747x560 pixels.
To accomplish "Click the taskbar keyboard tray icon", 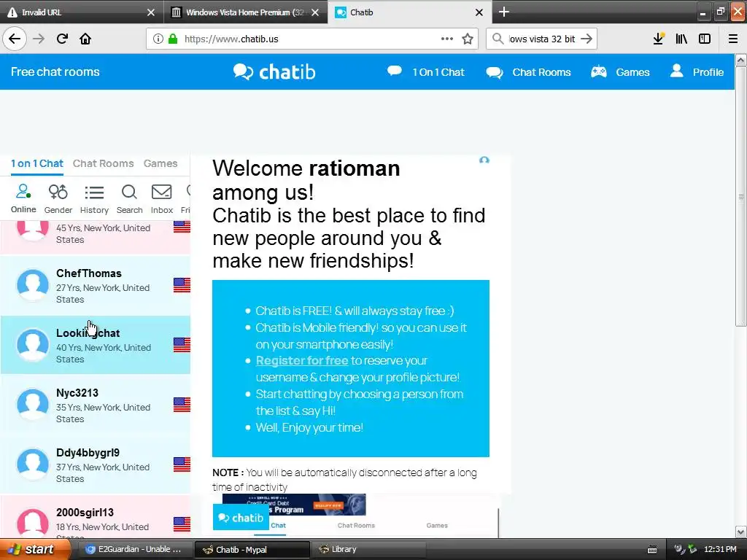I will [652, 550].
